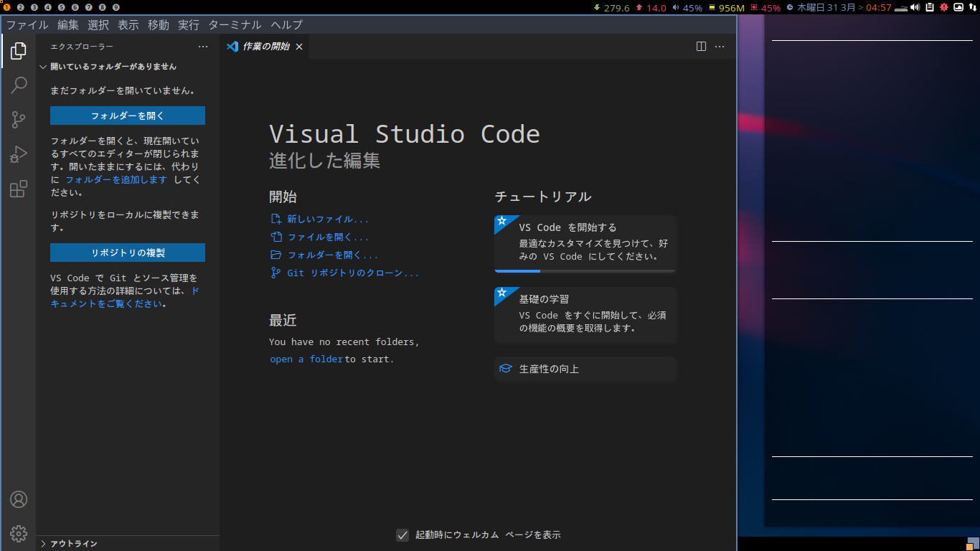Screen dimensions: 980x551
Task: Click the clipboard icon in system tray
Action: pos(930,7)
